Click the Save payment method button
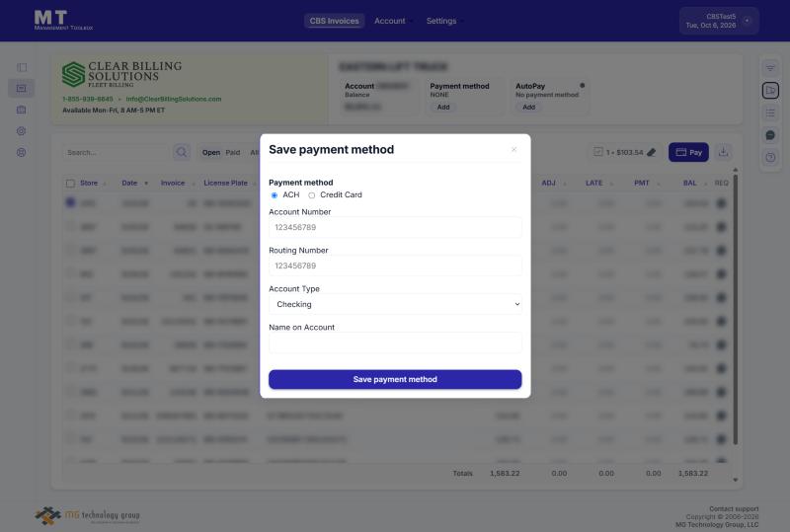The width and height of the screenshot is (790, 532). click(x=396, y=379)
